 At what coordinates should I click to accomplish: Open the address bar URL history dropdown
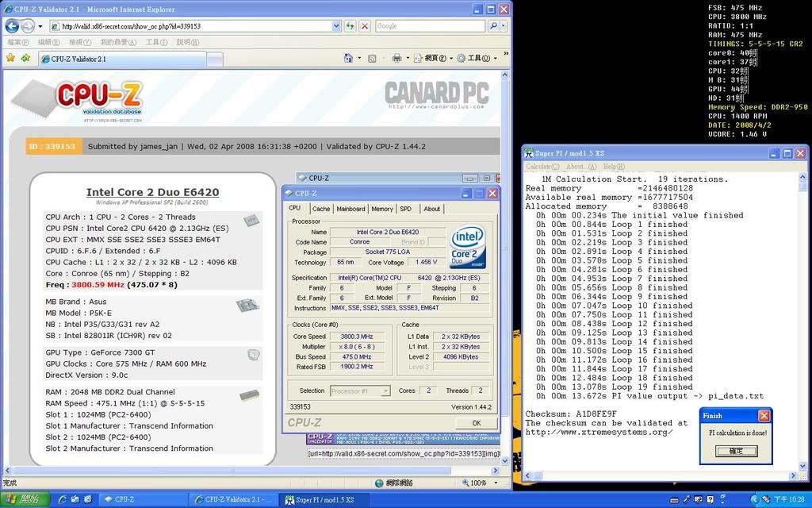click(336, 26)
